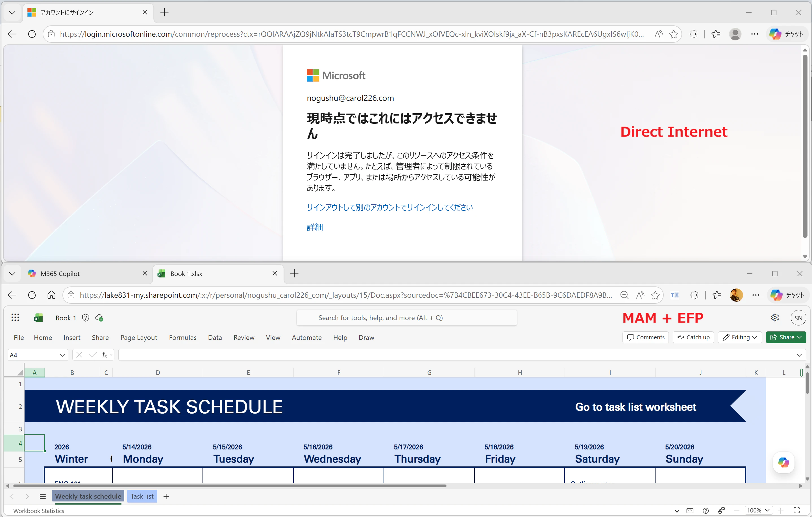
Task: Open the translate icon in lower browser toolbar
Action: coord(674,295)
